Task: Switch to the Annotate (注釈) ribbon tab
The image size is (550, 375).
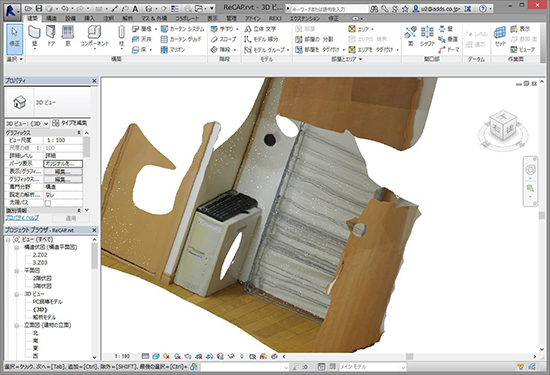Action: pyautogui.click(x=109, y=18)
